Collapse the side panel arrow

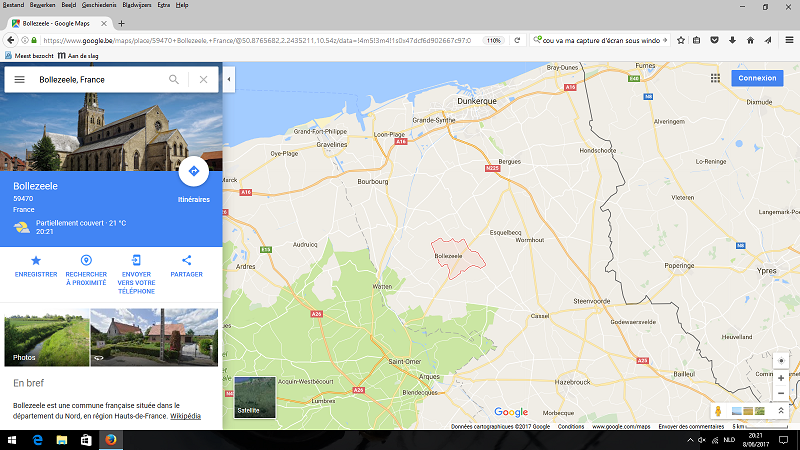pos(229,79)
